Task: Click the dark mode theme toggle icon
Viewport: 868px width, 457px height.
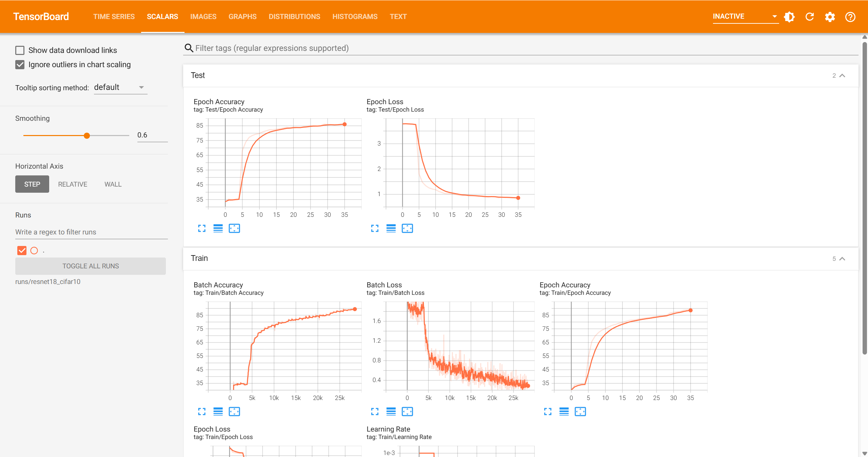Action: tap(789, 17)
